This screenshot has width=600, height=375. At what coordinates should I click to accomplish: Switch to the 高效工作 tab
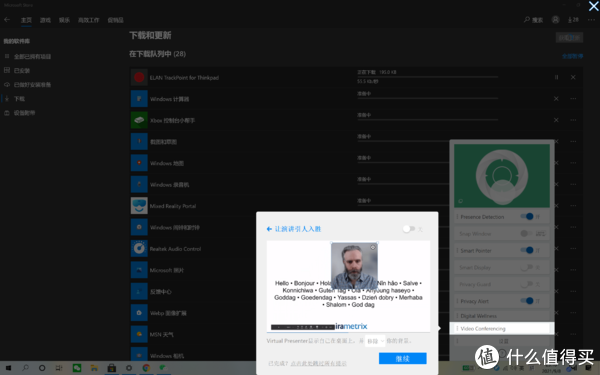[x=88, y=20]
